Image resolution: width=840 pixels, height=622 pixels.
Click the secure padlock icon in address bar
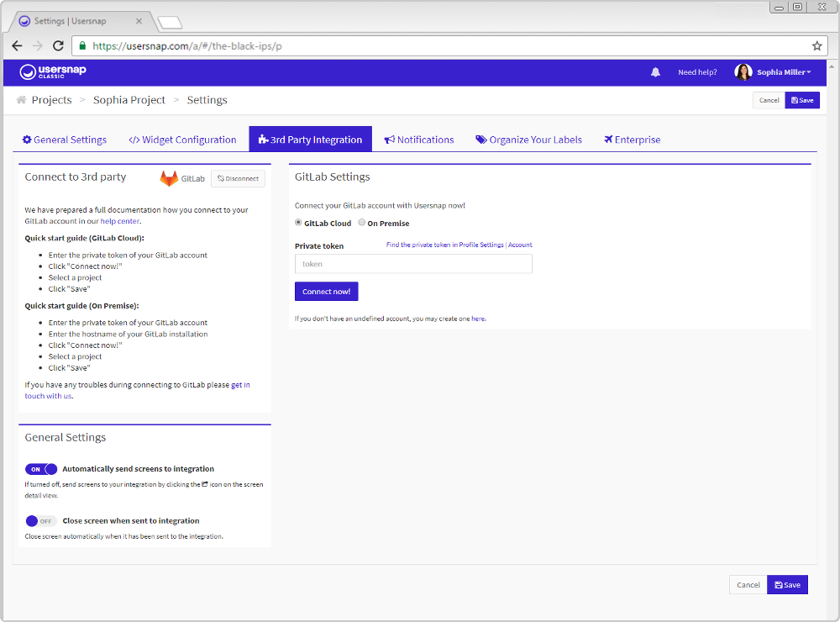tap(82, 45)
